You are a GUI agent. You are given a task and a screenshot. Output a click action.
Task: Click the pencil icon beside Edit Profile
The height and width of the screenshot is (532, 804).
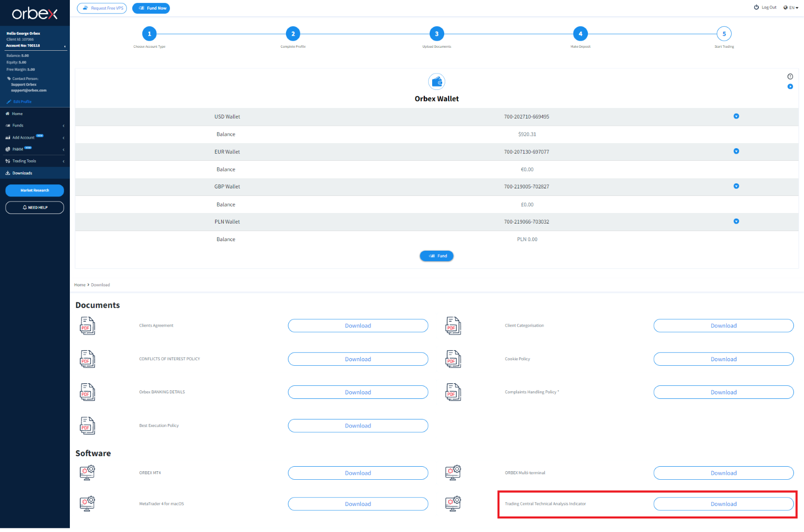[x=9, y=101]
